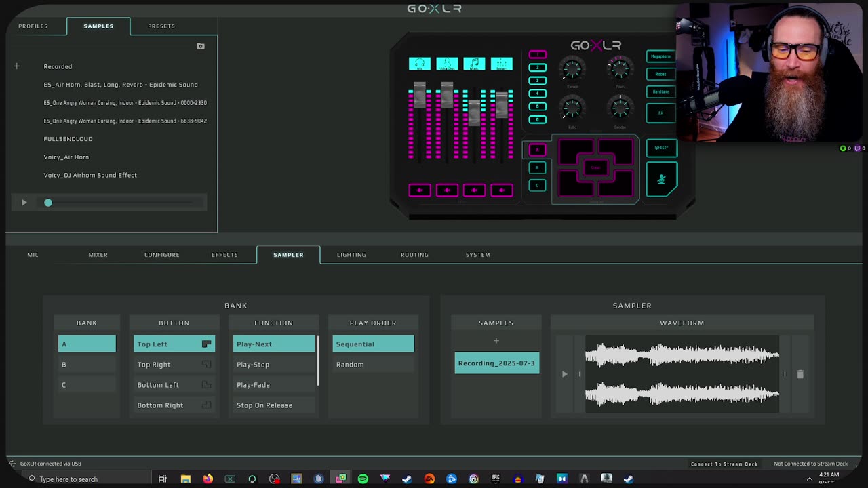Viewport: 868px width, 488px height.
Task: Switch to the Presets tab
Action: [161, 26]
